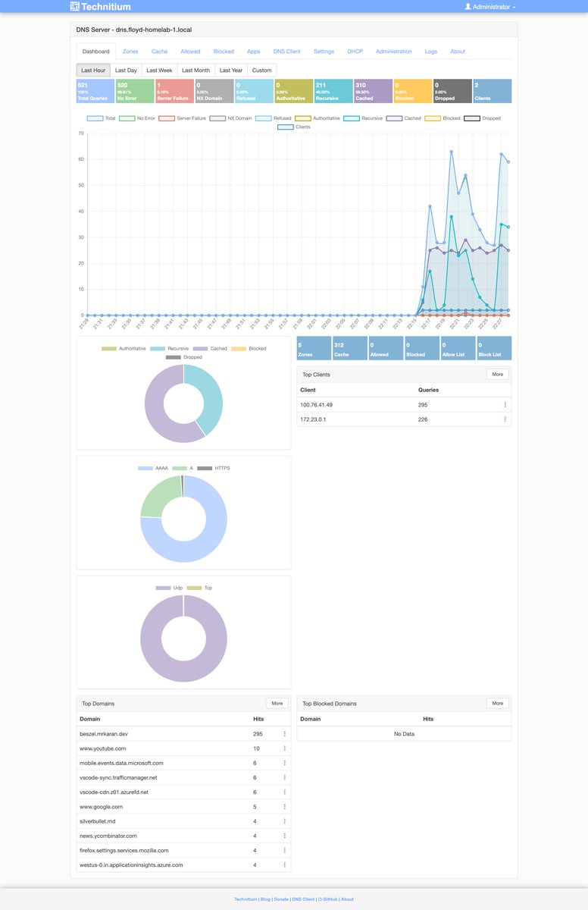Click the Zones count tile
588x910 pixels.
(x=314, y=348)
